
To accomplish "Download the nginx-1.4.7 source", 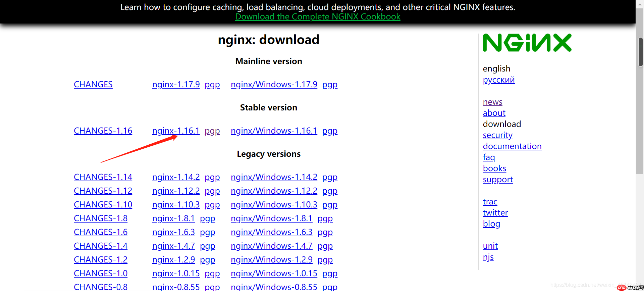I will pyautogui.click(x=174, y=246).
